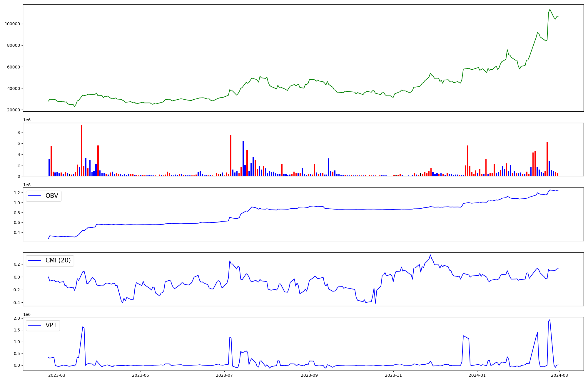
Task: Select the 2023-07 date tick label
Action: (224, 375)
